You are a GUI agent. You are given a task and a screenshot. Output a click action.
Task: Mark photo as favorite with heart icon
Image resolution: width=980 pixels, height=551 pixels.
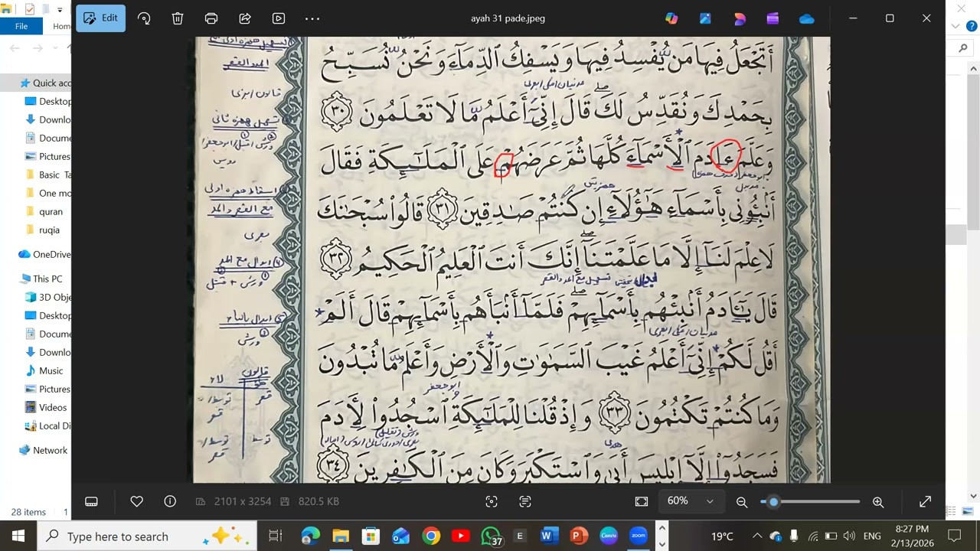pos(136,501)
